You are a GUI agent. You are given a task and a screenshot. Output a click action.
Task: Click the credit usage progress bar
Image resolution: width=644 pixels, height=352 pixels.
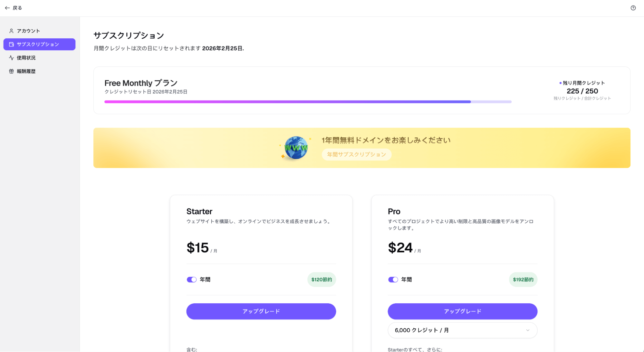point(308,102)
